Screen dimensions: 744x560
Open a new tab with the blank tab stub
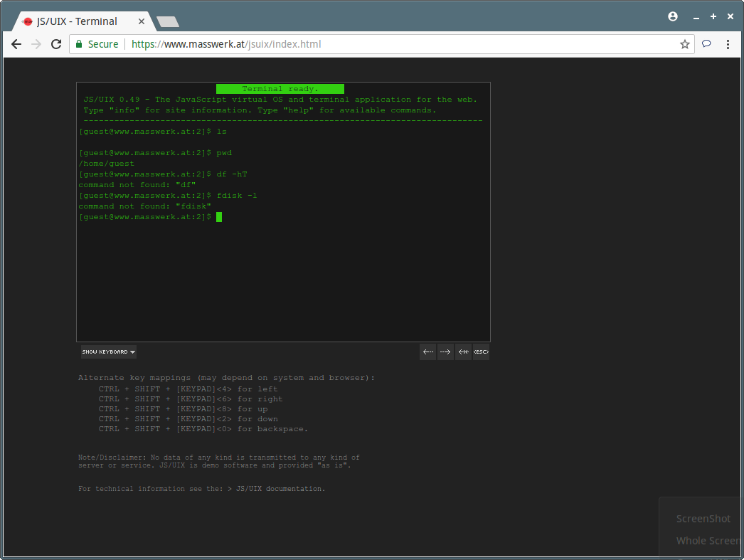(166, 21)
